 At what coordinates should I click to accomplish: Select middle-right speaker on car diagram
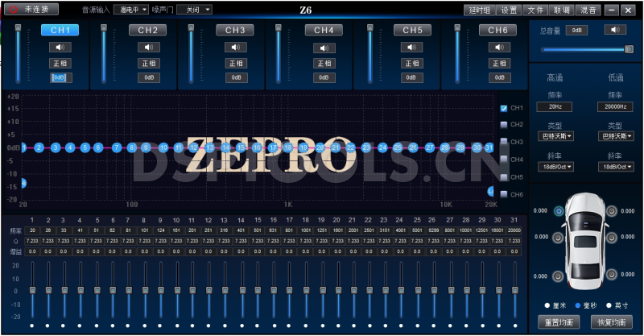[x=612, y=238]
